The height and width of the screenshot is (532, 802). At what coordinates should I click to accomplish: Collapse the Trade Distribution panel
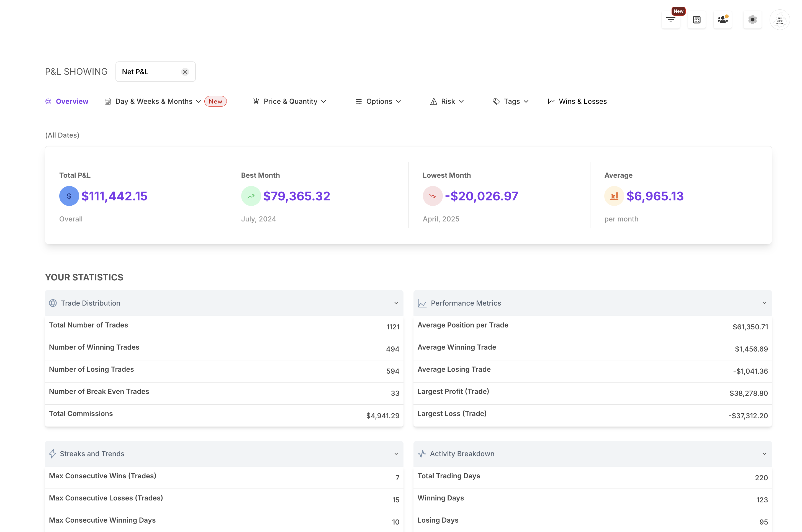[x=396, y=303]
